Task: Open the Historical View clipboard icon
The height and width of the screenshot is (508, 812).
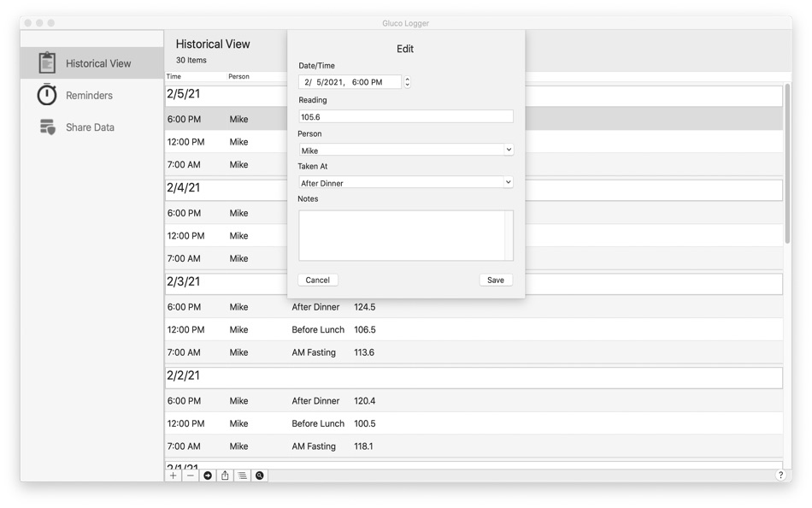Action: (46, 62)
